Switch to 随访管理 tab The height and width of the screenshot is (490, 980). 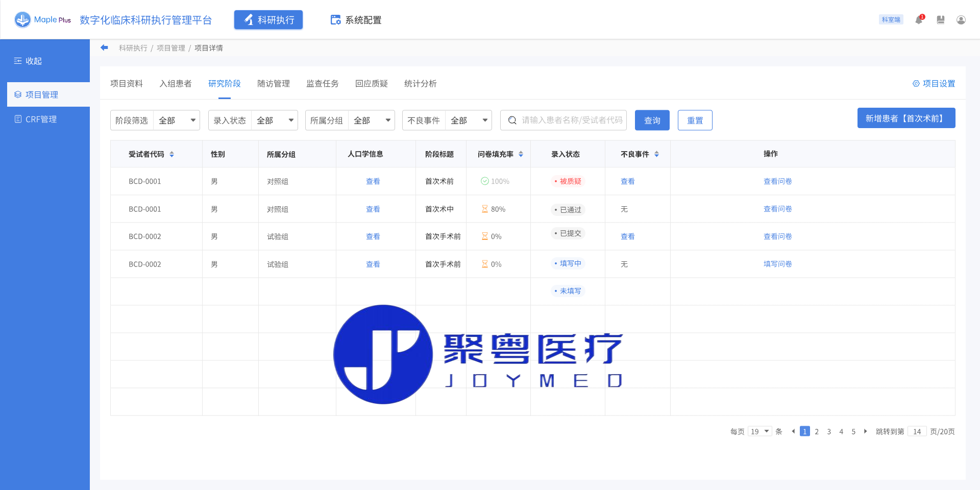point(273,83)
